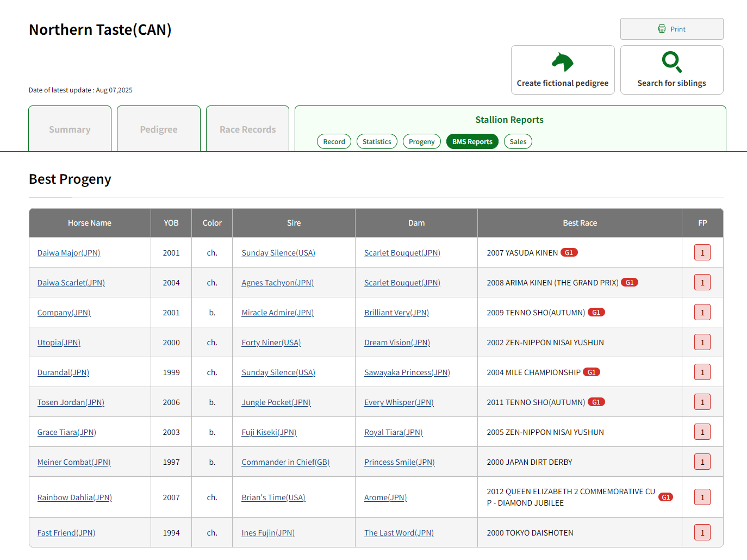Open sire Sunday Silence(USA) in Daiwa Major row

[278, 253]
